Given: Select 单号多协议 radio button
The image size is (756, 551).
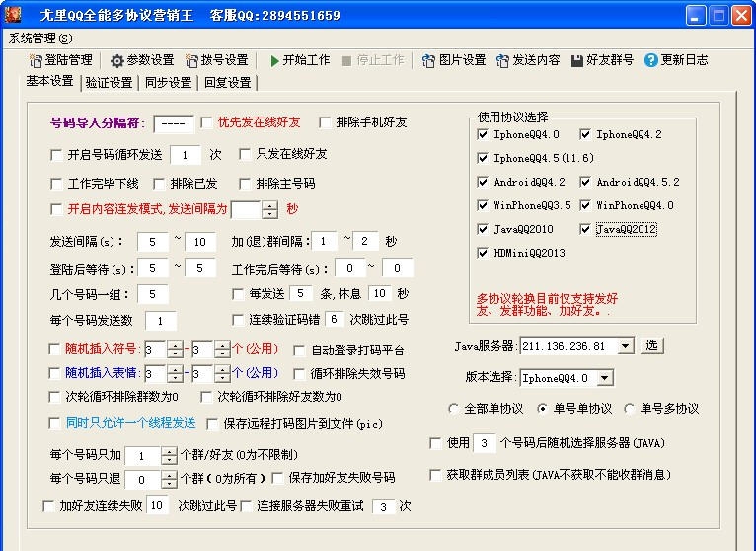Looking at the screenshot, I should tap(630, 409).
